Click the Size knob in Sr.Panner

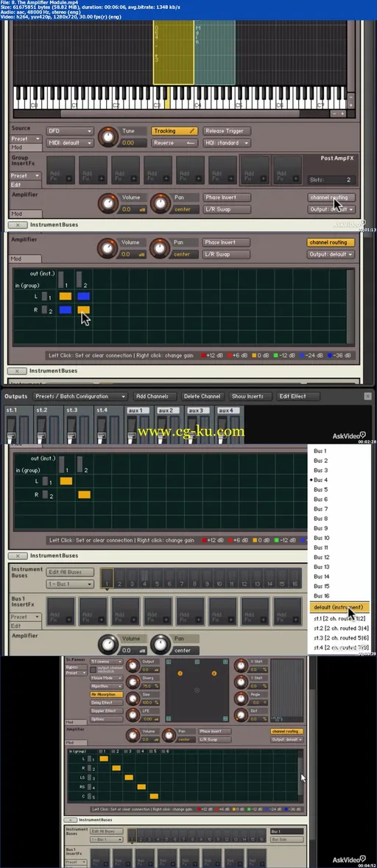point(133,698)
